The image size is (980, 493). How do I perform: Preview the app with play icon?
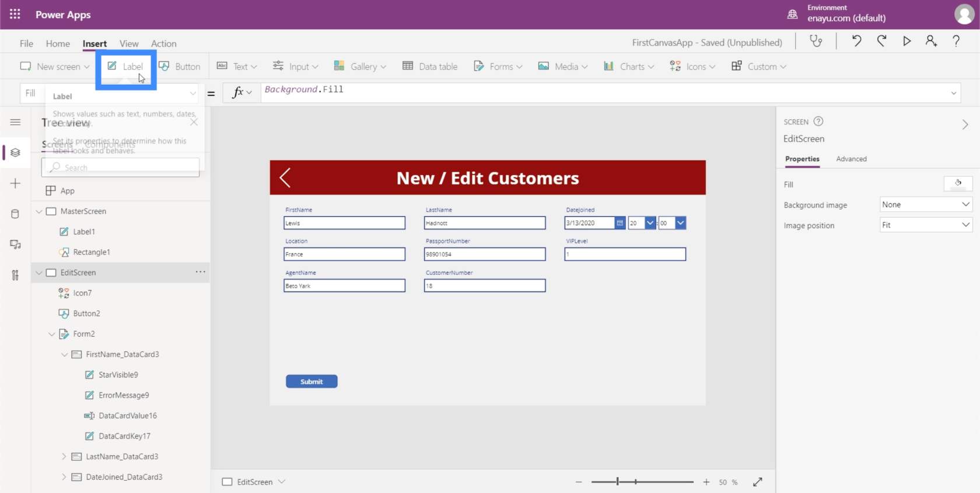(x=907, y=41)
